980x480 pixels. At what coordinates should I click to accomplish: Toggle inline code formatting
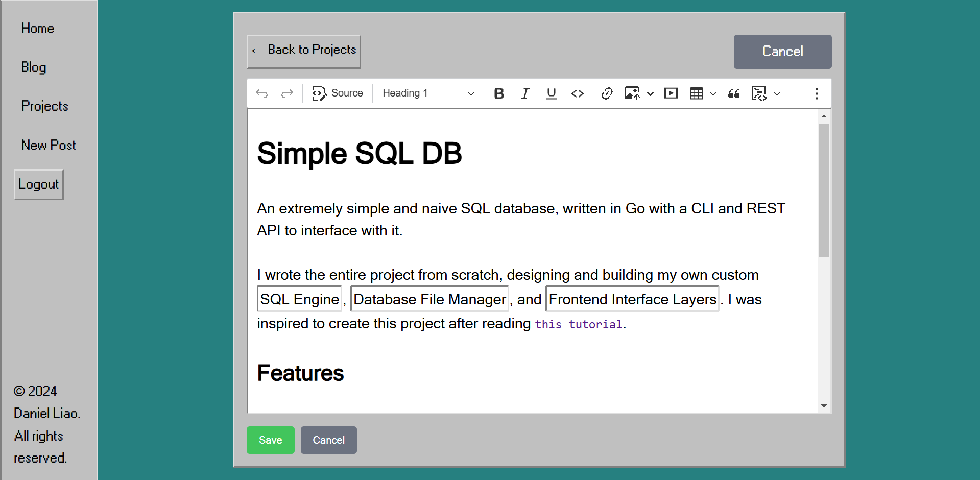point(577,93)
